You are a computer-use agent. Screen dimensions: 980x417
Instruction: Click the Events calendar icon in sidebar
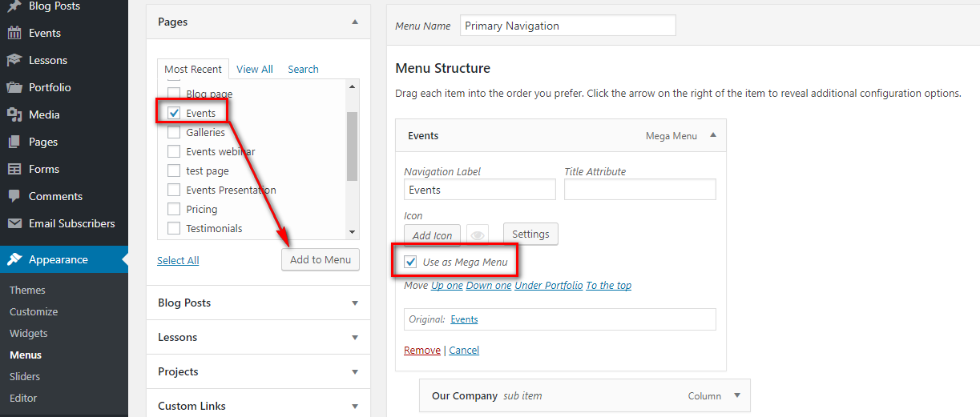(x=14, y=33)
